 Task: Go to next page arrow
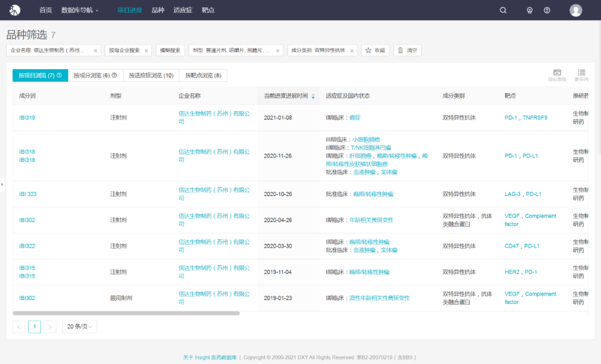50,327
